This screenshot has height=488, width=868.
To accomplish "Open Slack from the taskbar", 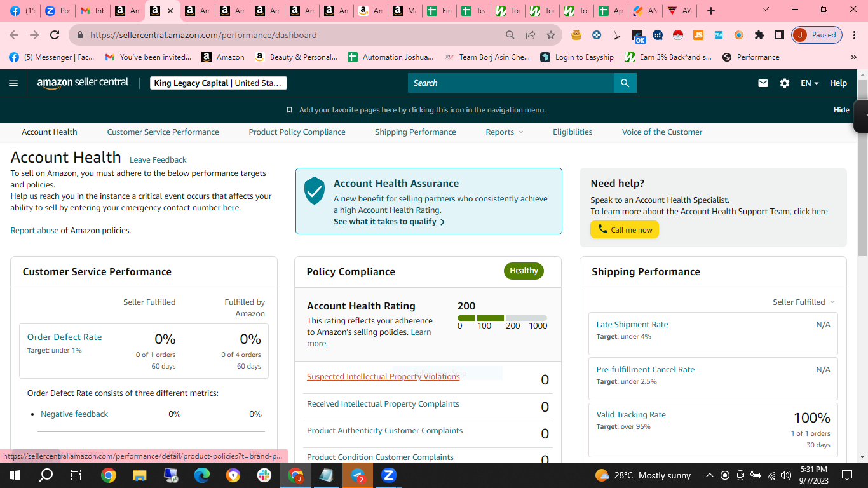I will 264,475.
